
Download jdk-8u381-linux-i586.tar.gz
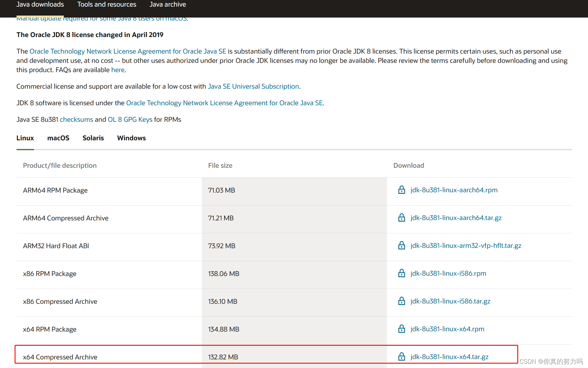450,301
